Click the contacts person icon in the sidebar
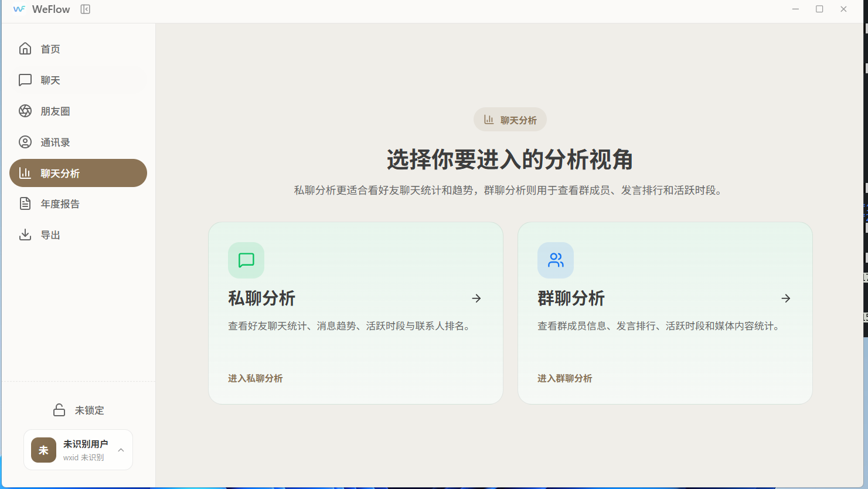868x489 pixels. [x=25, y=142]
